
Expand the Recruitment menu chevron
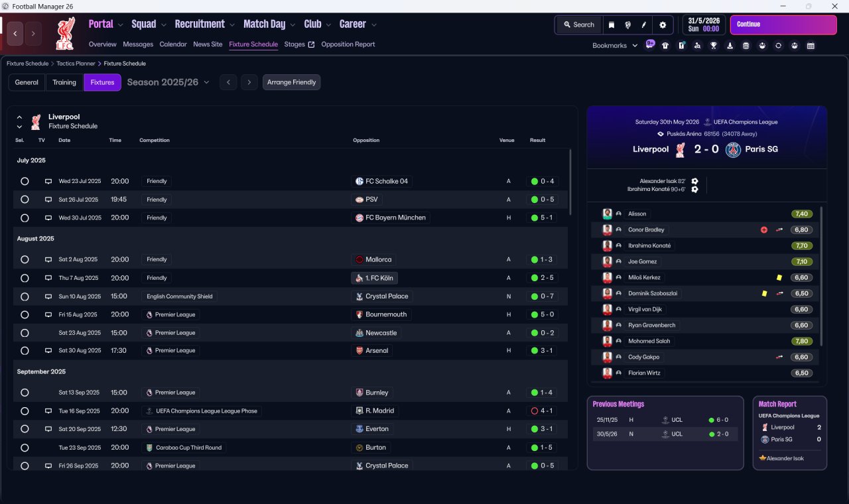click(232, 25)
